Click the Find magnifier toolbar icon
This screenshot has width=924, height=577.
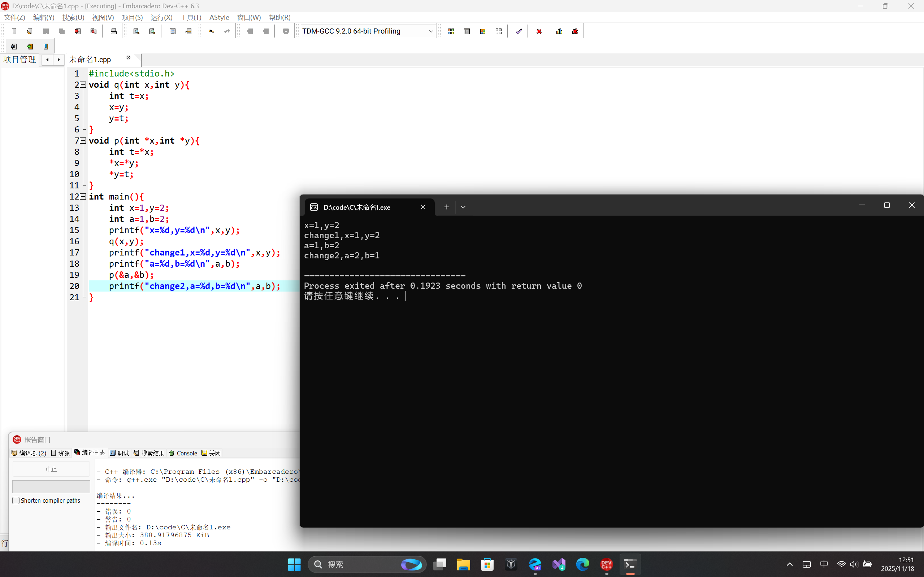click(x=136, y=31)
